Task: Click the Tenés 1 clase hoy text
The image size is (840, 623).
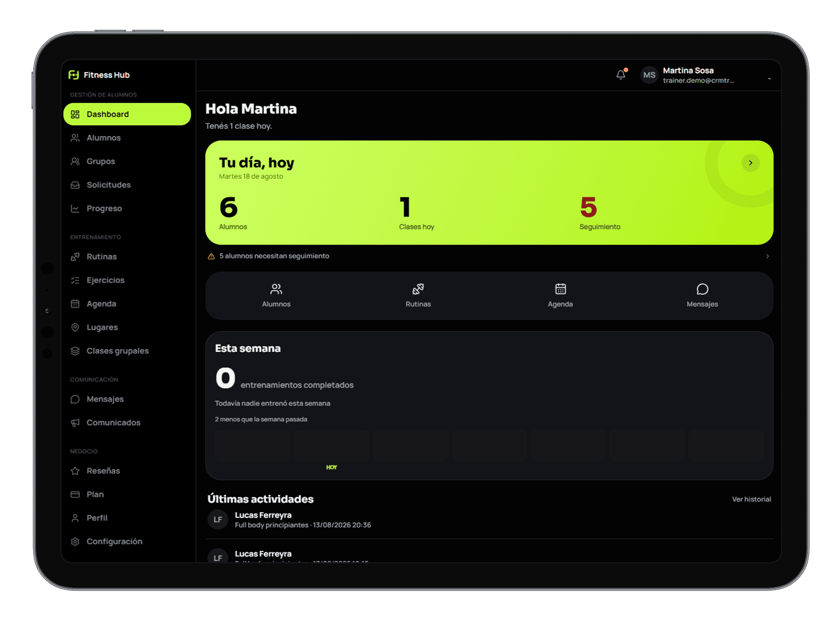Action: tap(239, 126)
